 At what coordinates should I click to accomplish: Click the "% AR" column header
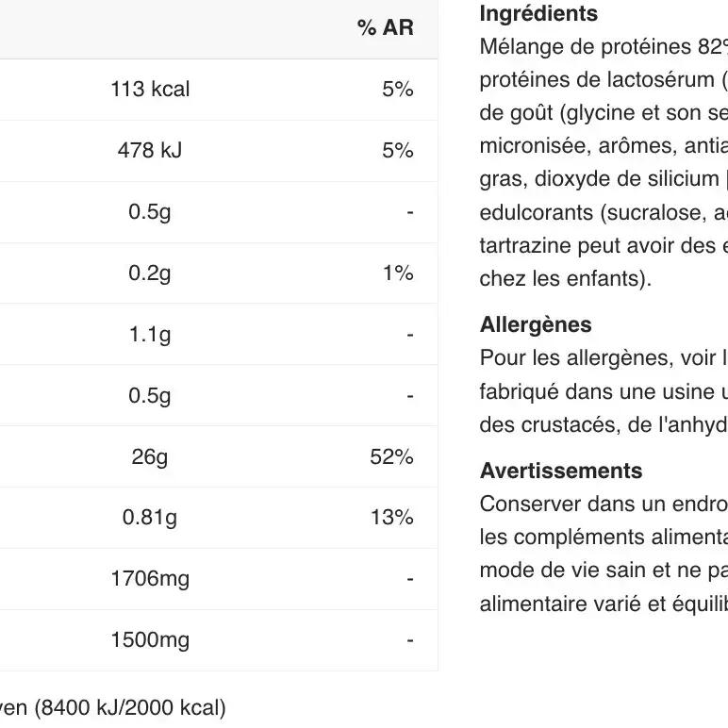385,27
